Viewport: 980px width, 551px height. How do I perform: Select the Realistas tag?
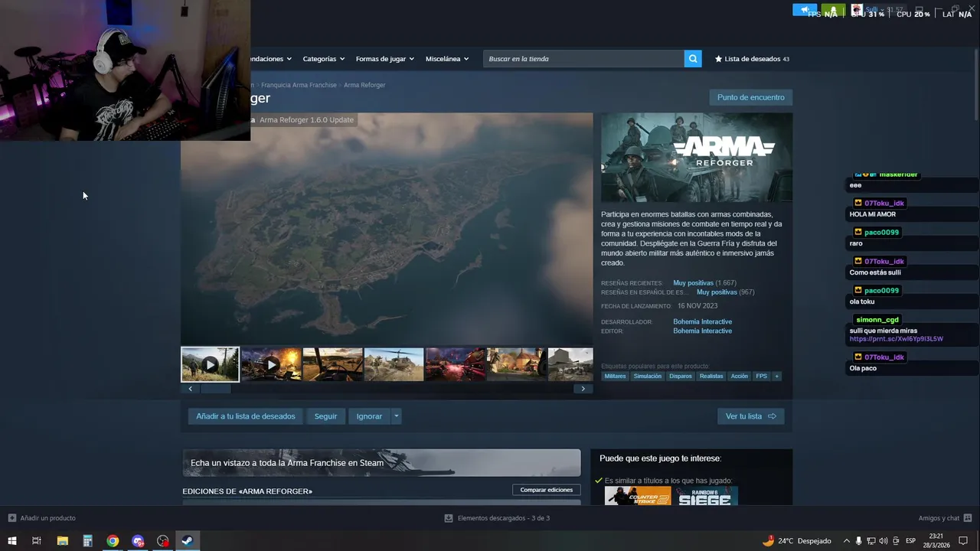pyautogui.click(x=711, y=376)
